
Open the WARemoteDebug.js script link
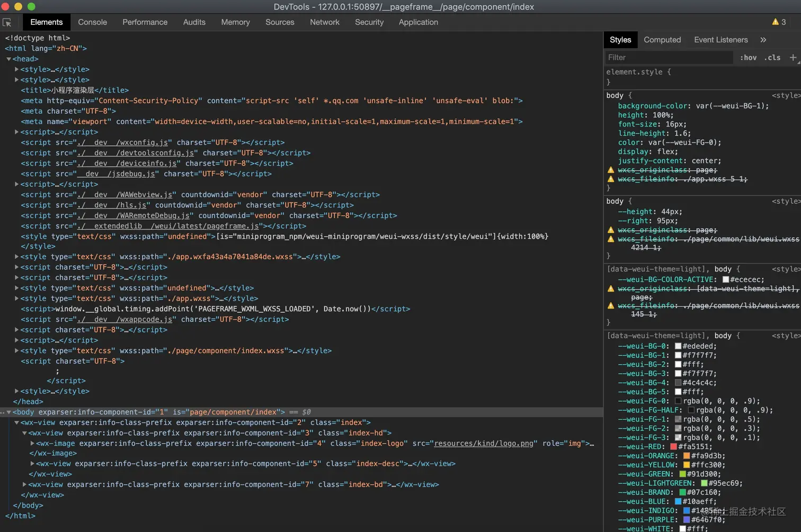coord(133,215)
